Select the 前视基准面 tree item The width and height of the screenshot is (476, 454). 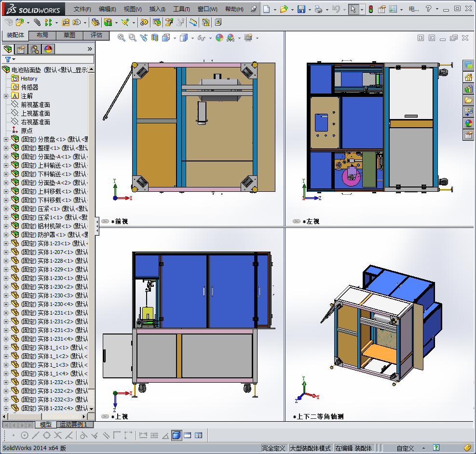35,105
